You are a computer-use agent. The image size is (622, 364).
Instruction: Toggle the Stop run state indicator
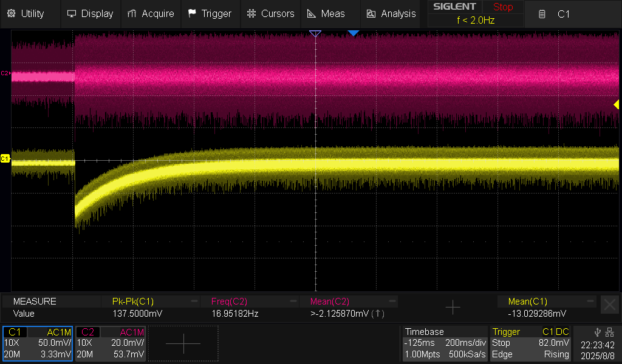coord(502,7)
